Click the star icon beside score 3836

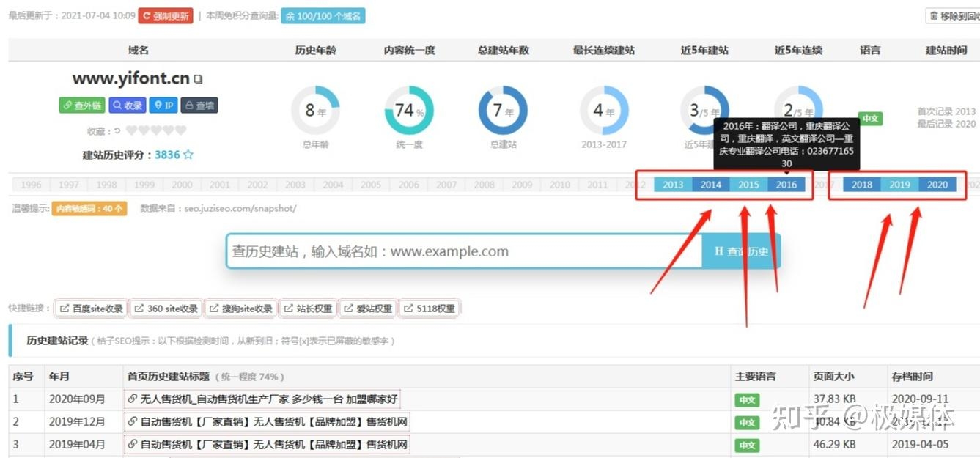click(188, 154)
